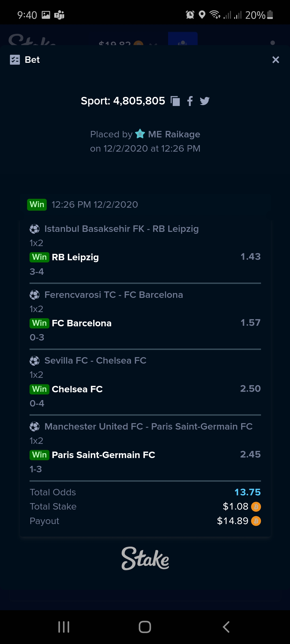This screenshot has height=644, width=290.
Task: Tap the Android back navigation button
Action: [x=226, y=627]
